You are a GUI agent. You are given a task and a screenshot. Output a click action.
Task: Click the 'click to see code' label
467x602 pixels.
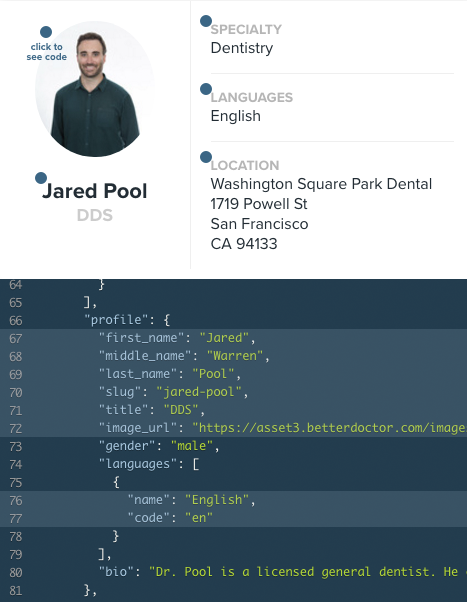[x=46, y=52]
